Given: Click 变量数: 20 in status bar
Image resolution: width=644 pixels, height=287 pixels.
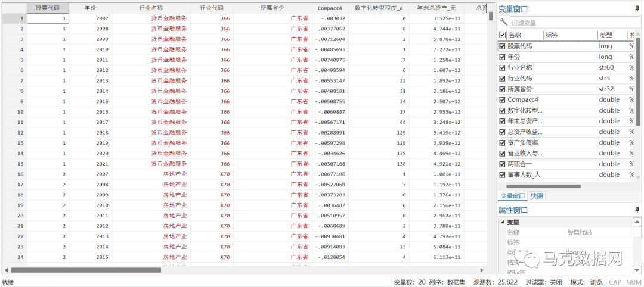Looking at the screenshot, I should pos(410,282).
